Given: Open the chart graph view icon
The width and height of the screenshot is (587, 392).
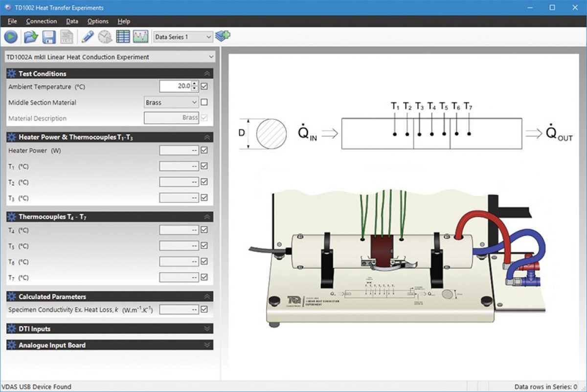Looking at the screenshot, I should [140, 37].
